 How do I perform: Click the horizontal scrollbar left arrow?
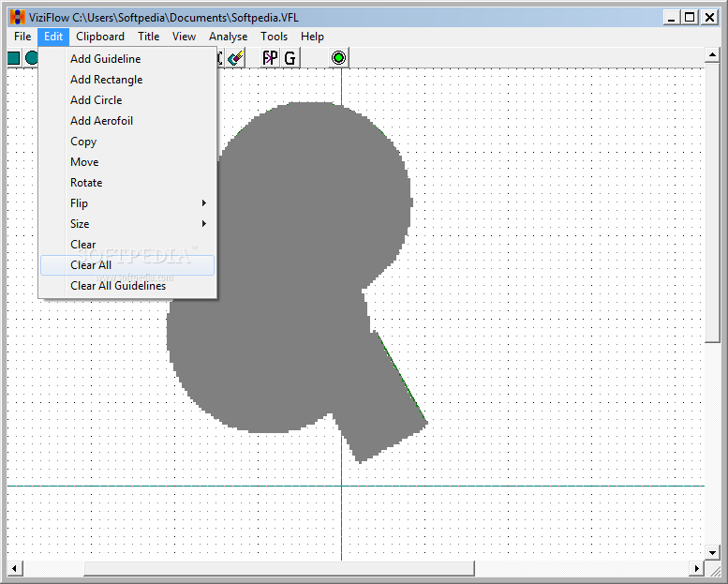15,568
